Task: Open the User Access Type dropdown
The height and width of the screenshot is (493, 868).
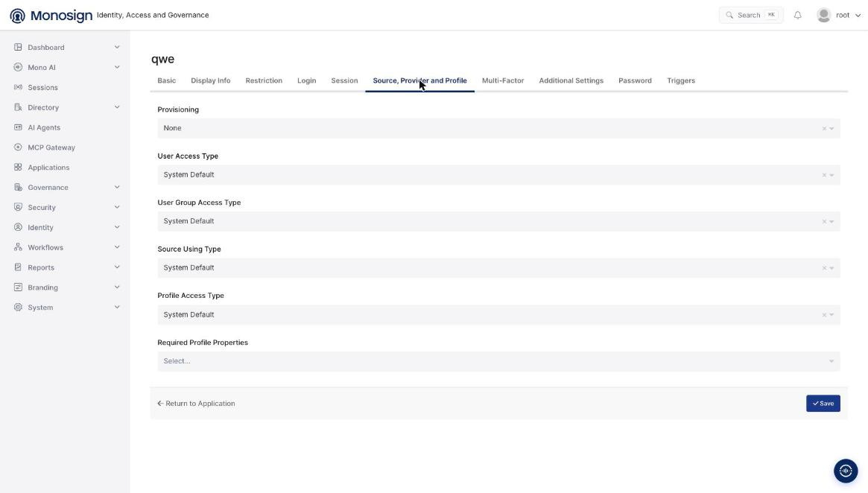Action: point(498,175)
